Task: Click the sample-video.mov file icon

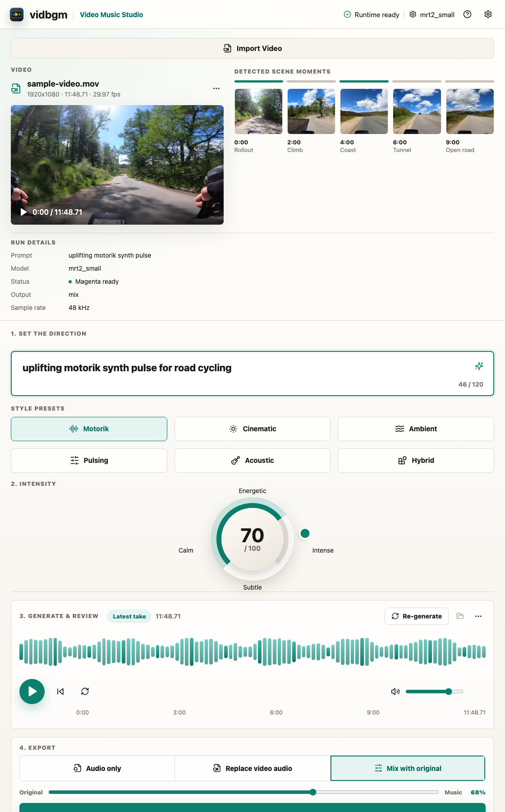Action: (16, 88)
